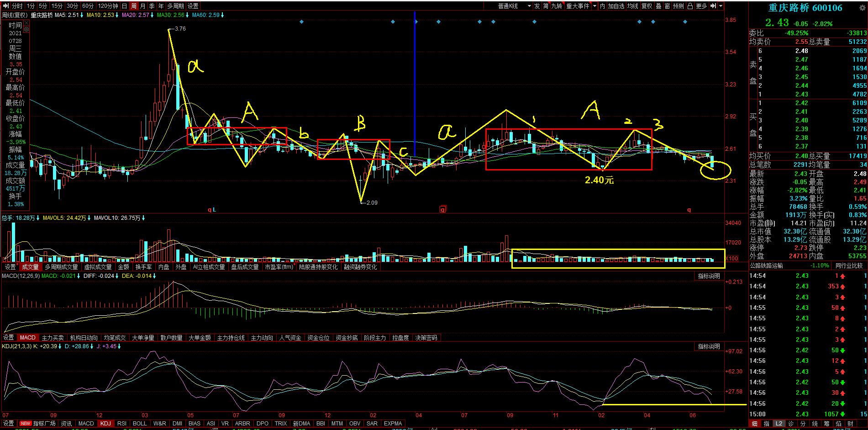Toggle 均线 moving average lines
Screen dimensions: 868x430
(x=632, y=6)
